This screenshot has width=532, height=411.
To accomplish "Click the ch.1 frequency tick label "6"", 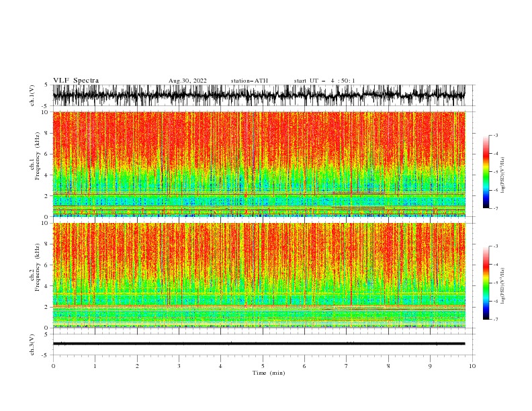I will [x=46, y=154].
